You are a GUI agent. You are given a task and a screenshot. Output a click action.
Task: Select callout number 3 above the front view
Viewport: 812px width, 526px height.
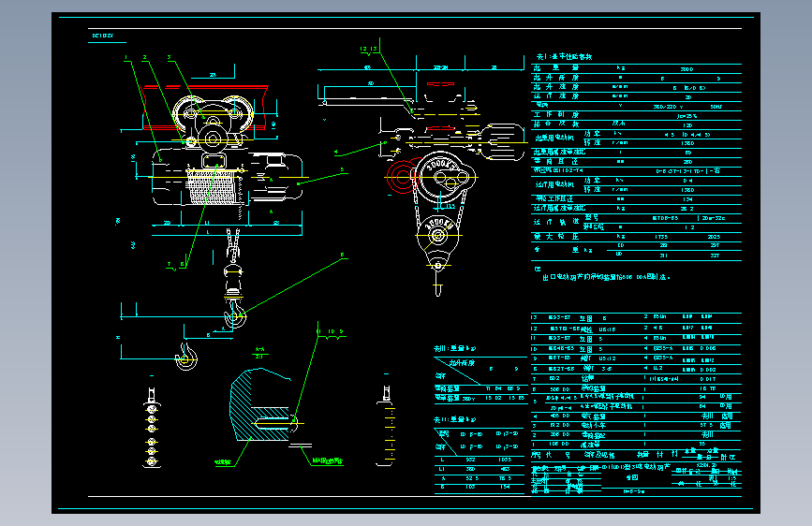pyautogui.click(x=169, y=57)
